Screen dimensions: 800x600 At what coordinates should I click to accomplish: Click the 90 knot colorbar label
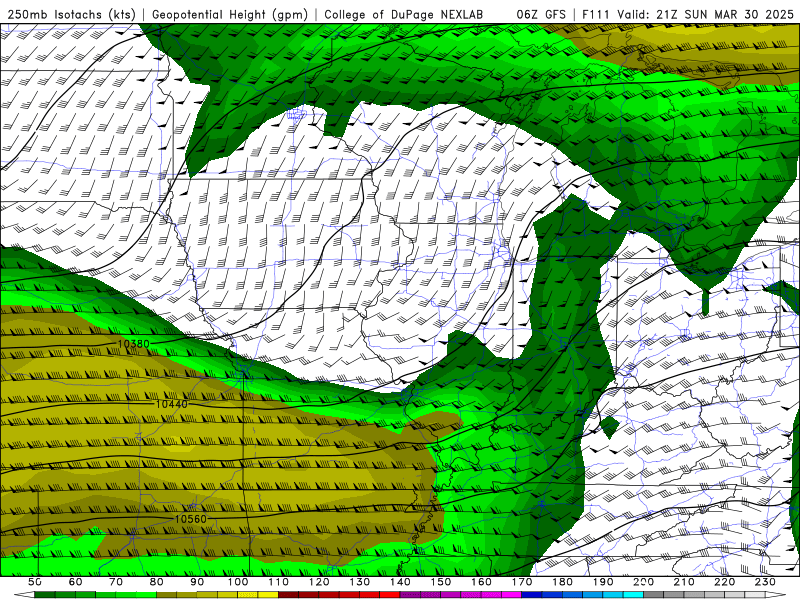click(197, 582)
